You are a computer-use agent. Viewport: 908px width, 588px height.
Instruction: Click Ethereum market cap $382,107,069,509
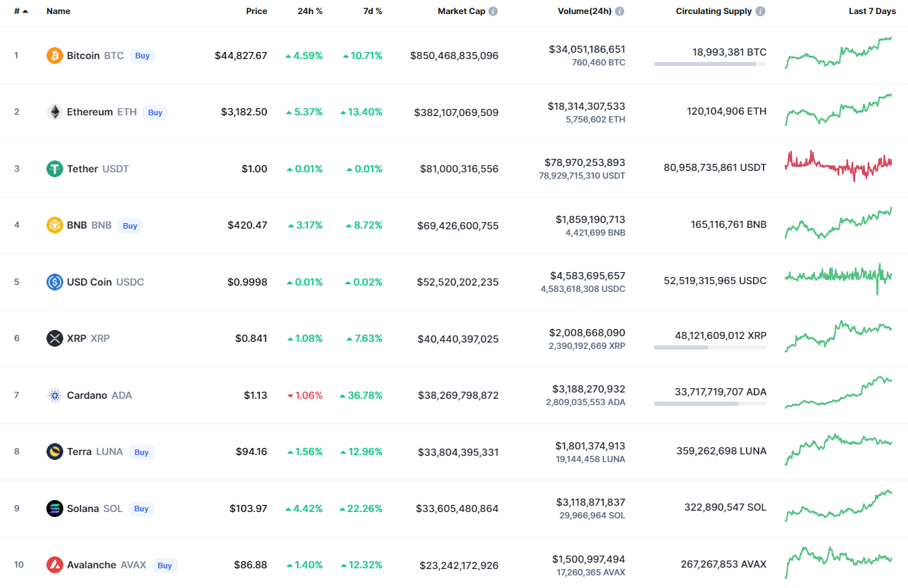click(456, 113)
